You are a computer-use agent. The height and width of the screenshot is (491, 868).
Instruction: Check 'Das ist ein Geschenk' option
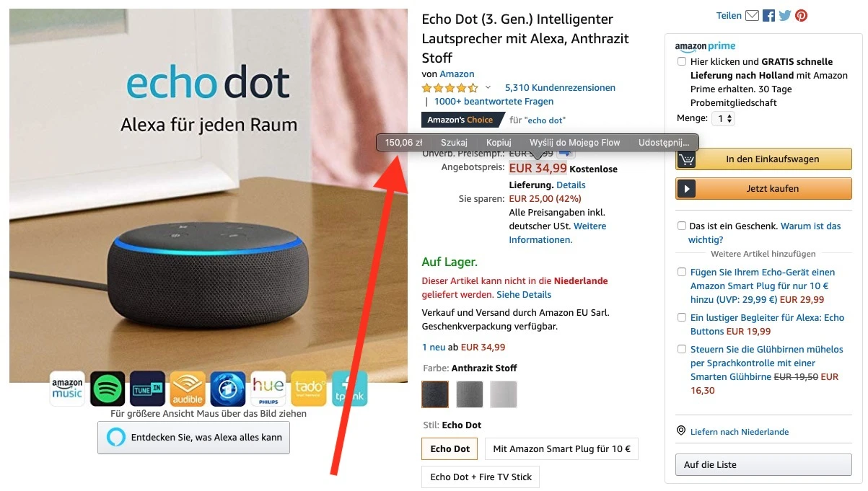pyautogui.click(x=682, y=226)
